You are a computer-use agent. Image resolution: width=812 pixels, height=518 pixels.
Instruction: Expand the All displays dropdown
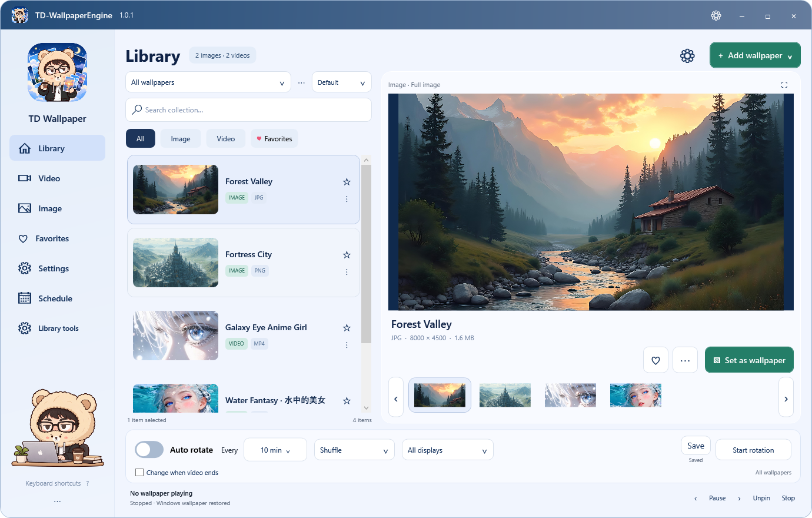click(x=447, y=450)
